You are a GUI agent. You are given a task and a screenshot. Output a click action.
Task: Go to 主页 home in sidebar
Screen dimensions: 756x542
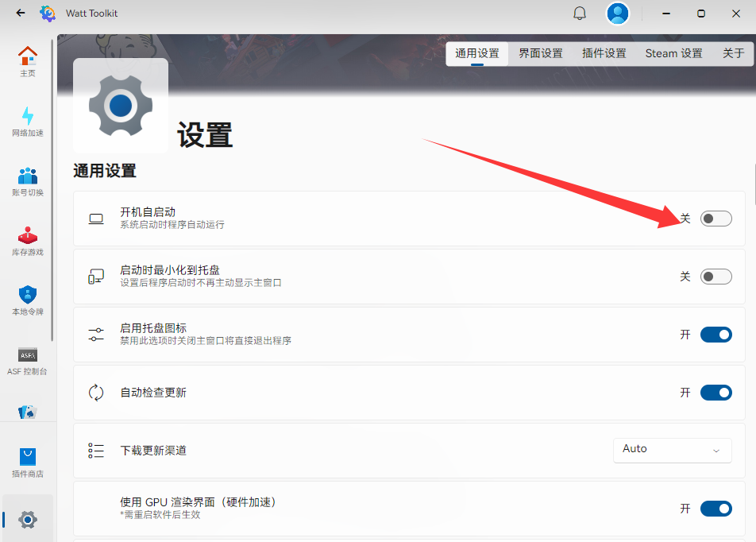28,62
